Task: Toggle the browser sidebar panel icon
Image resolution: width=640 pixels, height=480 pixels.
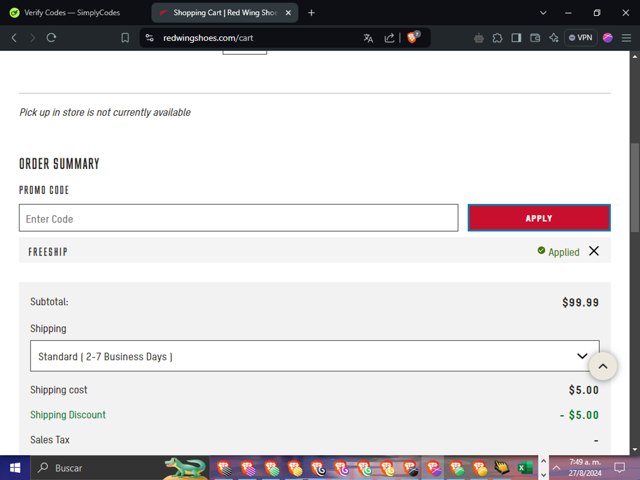Action: pyautogui.click(x=516, y=38)
